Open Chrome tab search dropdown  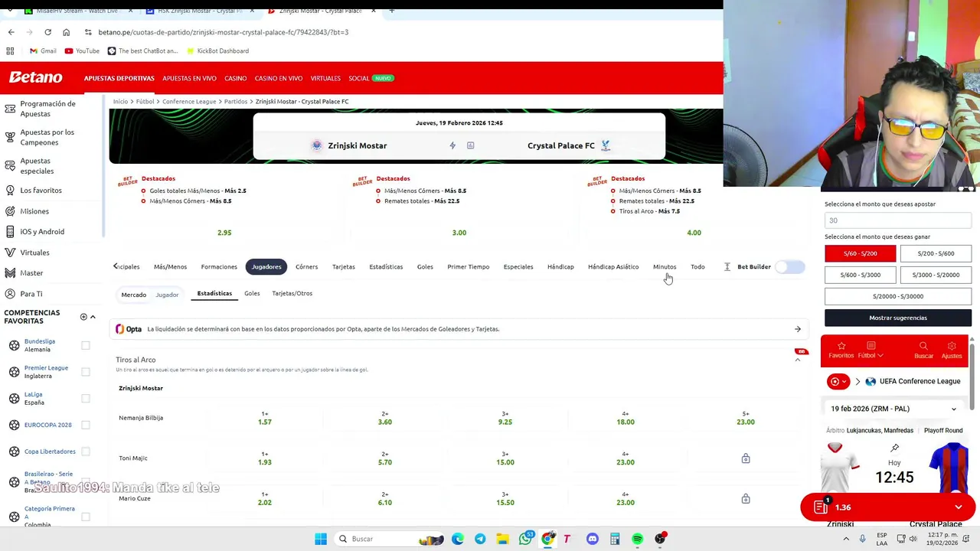tap(10, 11)
